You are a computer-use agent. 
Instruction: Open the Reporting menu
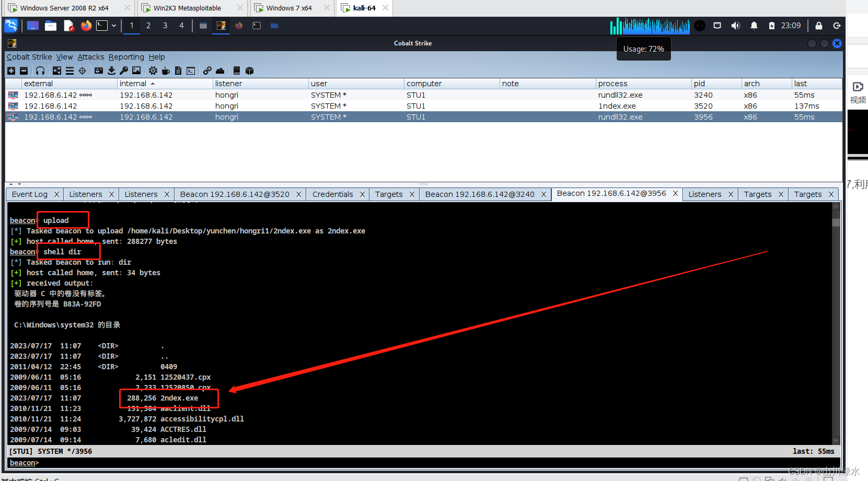pyautogui.click(x=126, y=57)
